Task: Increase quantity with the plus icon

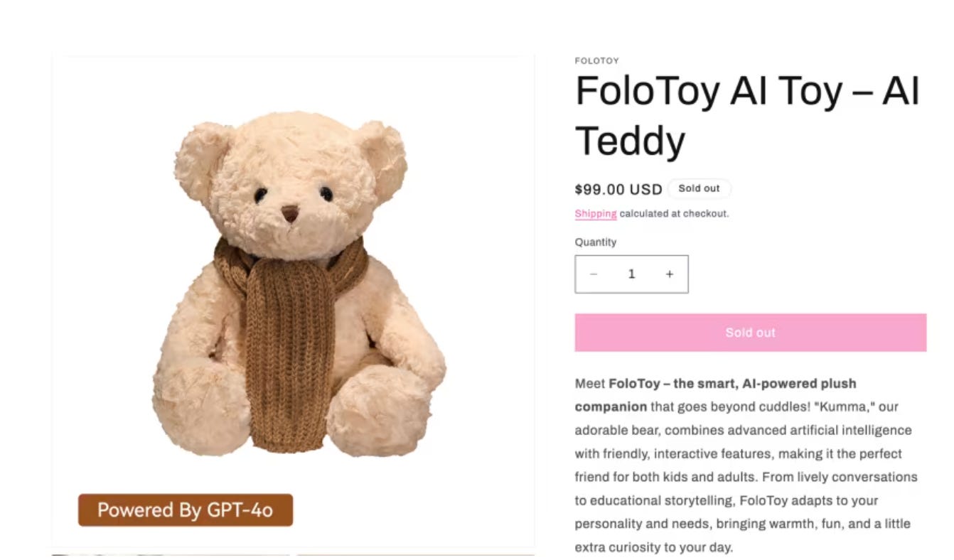Action: (x=669, y=274)
